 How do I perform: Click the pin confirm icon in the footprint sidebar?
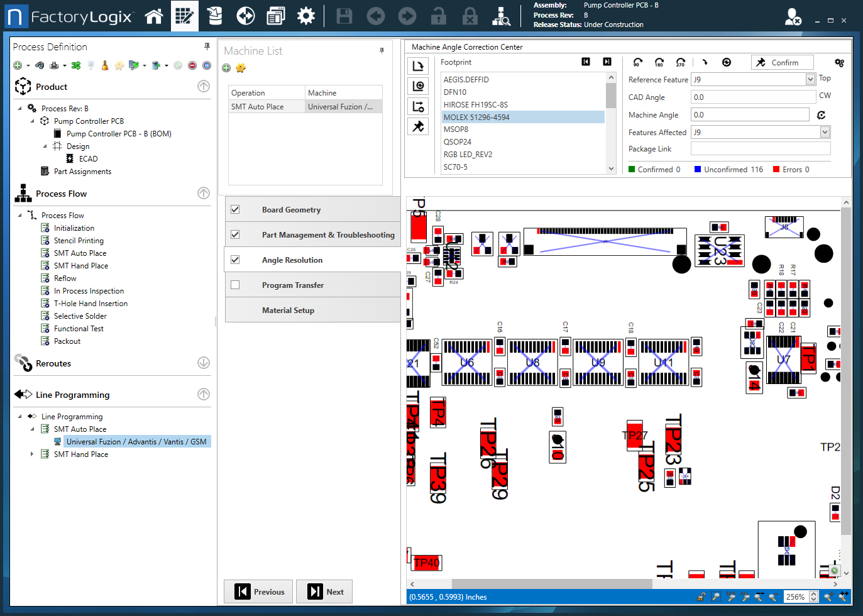point(418,125)
